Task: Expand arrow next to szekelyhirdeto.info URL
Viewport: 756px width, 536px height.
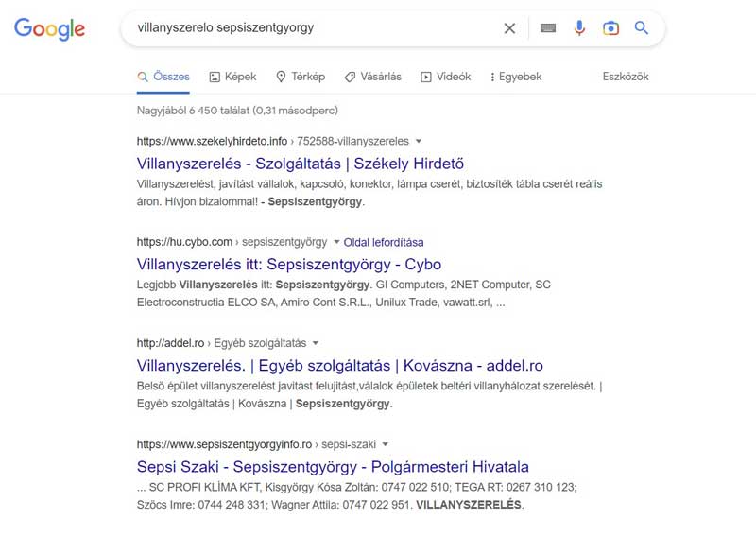Action: (419, 141)
